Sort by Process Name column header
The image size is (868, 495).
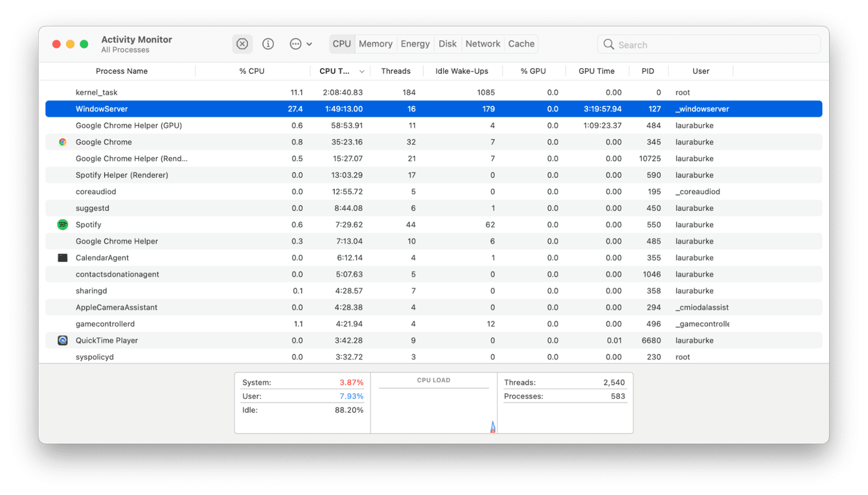point(122,71)
